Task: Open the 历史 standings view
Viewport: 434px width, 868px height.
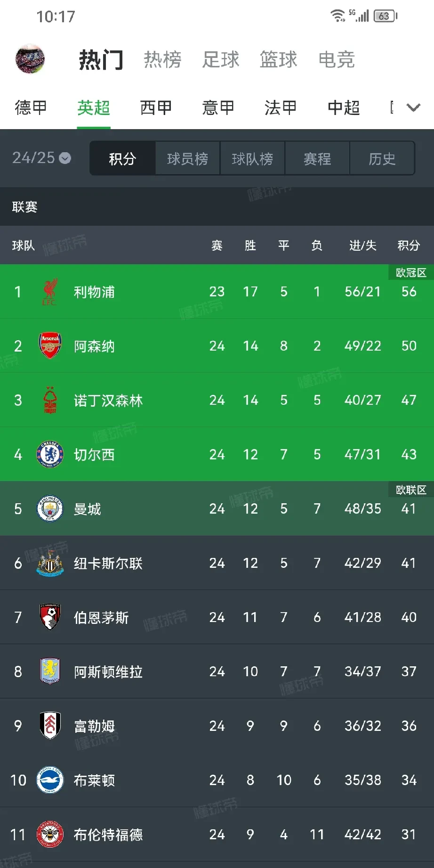Action: click(x=382, y=159)
